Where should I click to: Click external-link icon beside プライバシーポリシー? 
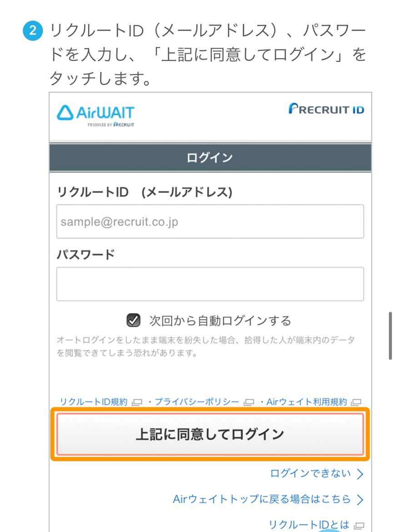tap(249, 402)
